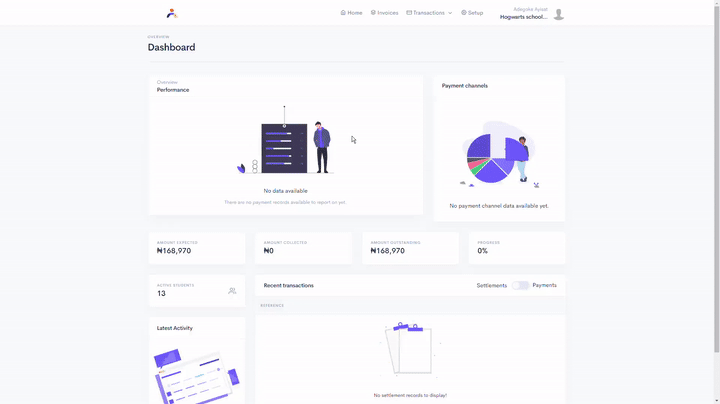
Task: Click the Transactions card icon
Action: (409, 13)
